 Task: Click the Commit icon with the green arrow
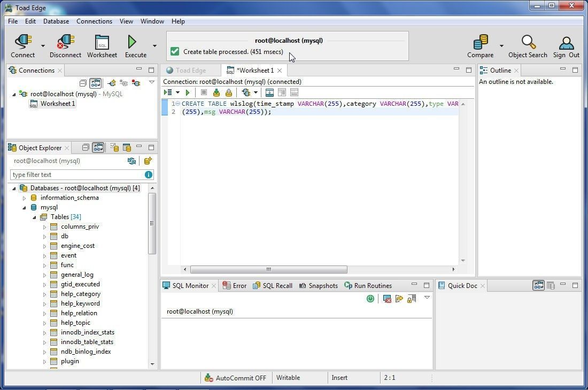216,92
